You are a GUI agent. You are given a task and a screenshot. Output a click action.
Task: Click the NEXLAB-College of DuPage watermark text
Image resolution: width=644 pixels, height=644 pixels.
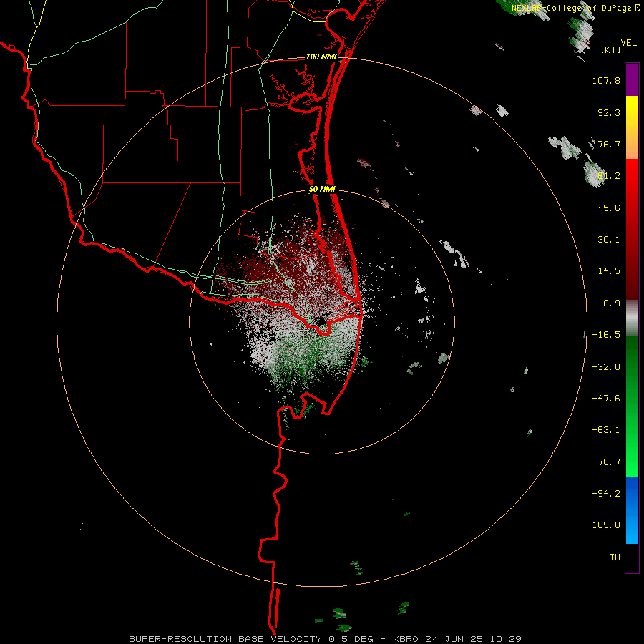575,8
